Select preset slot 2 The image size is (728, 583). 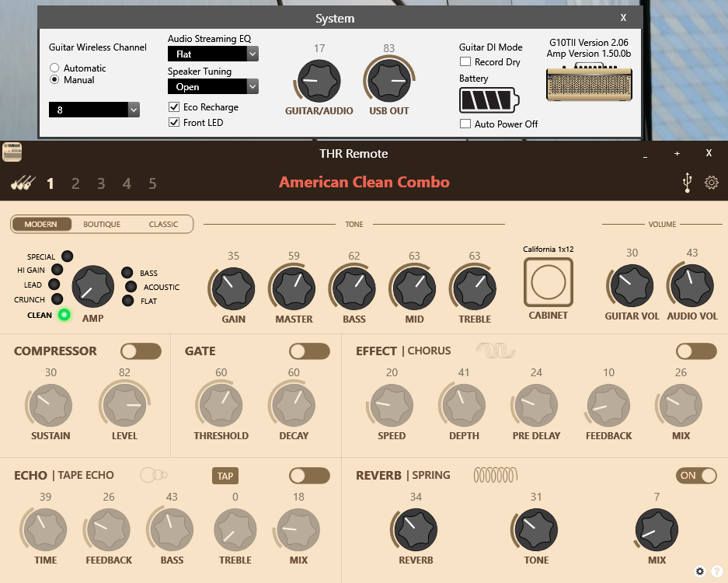pyautogui.click(x=75, y=183)
